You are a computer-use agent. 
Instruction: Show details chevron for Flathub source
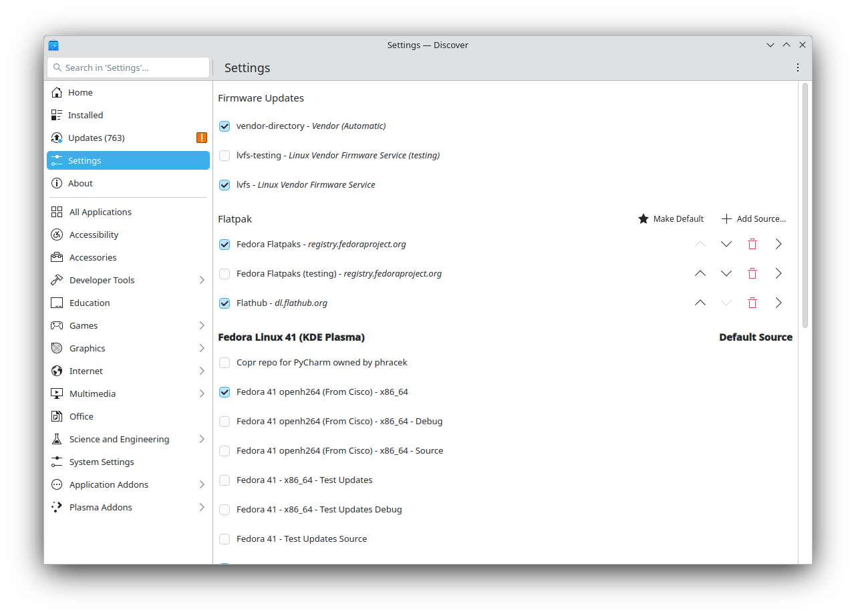click(778, 303)
